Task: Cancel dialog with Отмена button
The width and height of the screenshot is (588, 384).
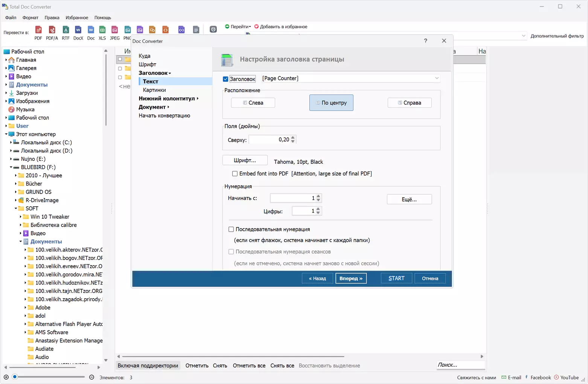Action: pos(430,278)
